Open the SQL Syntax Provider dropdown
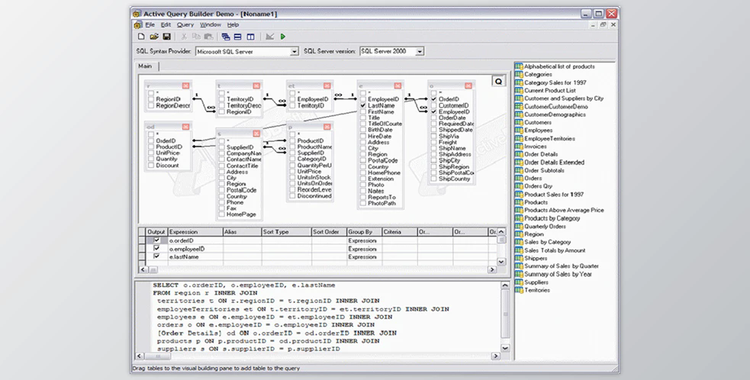The width and height of the screenshot is (750, 380). (x=294, y=51)
